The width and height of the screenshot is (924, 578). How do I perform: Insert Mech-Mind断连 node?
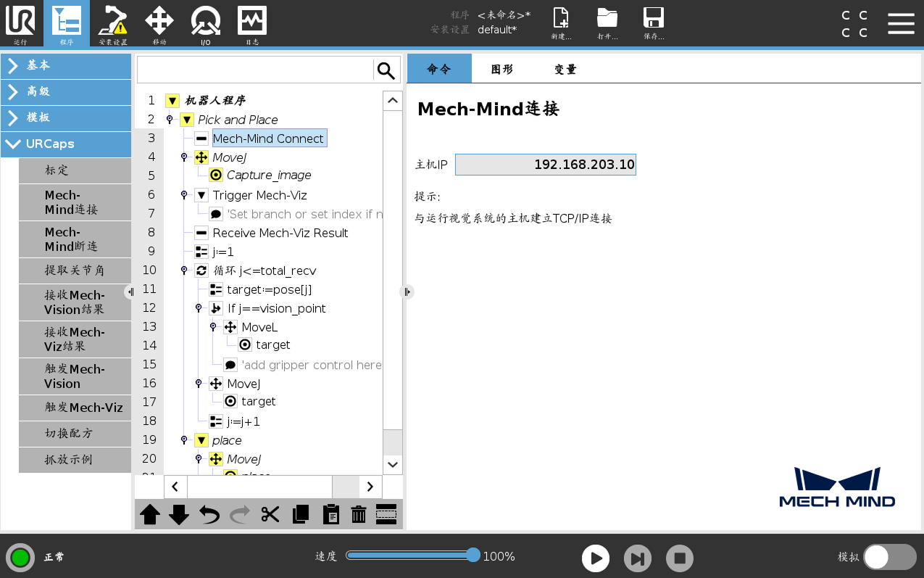75,239
